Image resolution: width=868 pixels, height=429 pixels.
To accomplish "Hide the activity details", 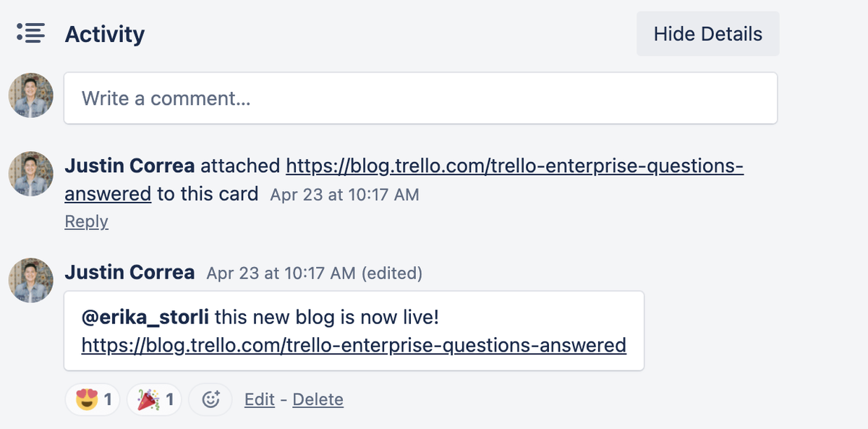I will pos(707,34).
